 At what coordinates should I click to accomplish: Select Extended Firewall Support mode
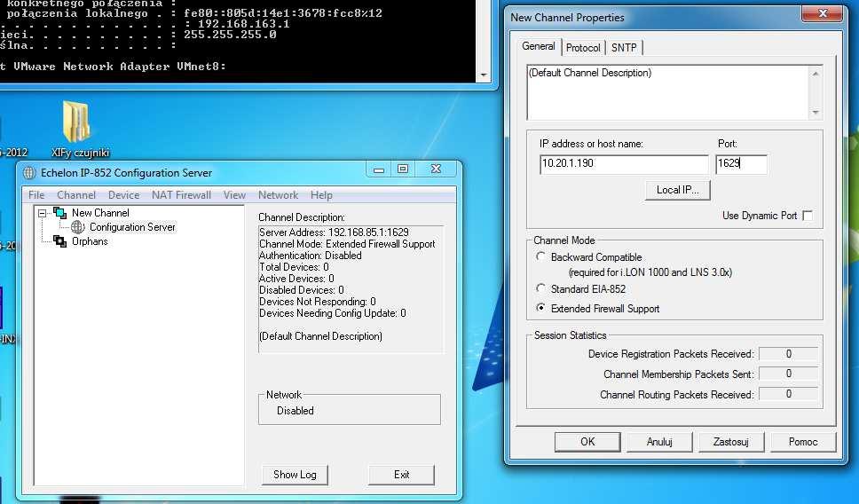tap(540, 309)
